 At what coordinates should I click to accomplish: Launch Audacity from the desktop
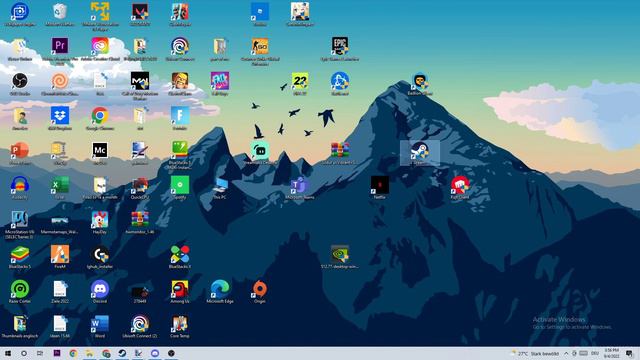click(20, 185)
